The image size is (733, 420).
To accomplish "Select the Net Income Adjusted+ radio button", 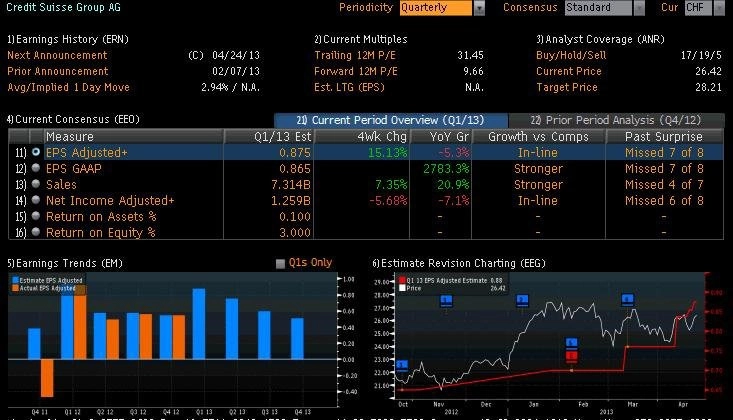I will [36, 200].
